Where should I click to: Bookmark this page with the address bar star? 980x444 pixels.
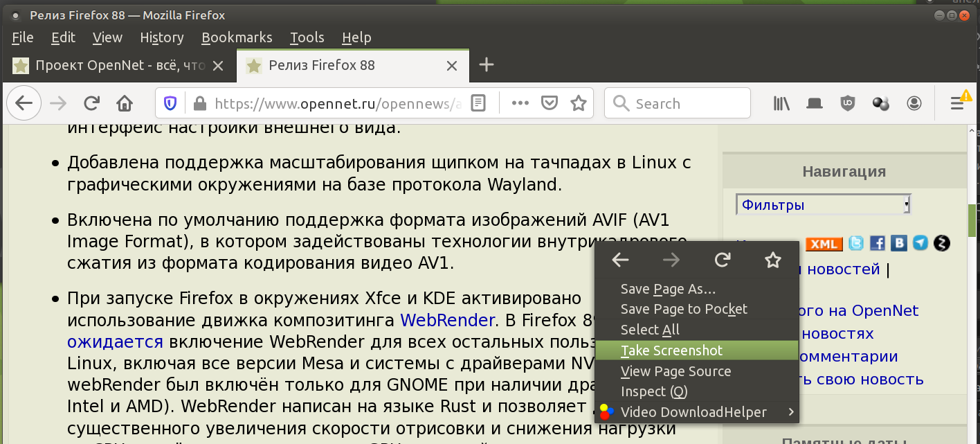(x=579, y=104)
